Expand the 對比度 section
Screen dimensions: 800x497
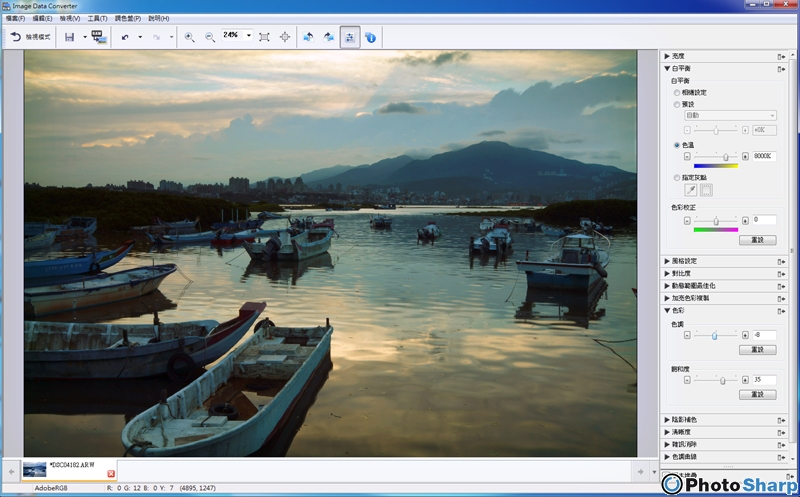666,274
